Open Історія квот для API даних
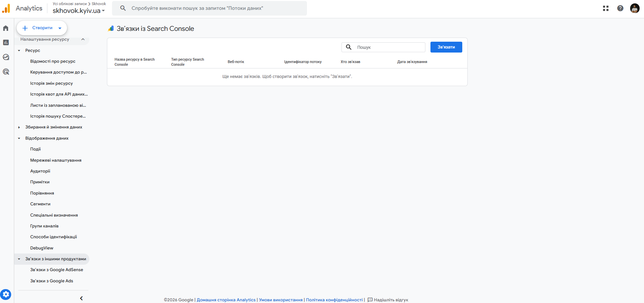Screen dimensions: 644x303 (59, 94)
